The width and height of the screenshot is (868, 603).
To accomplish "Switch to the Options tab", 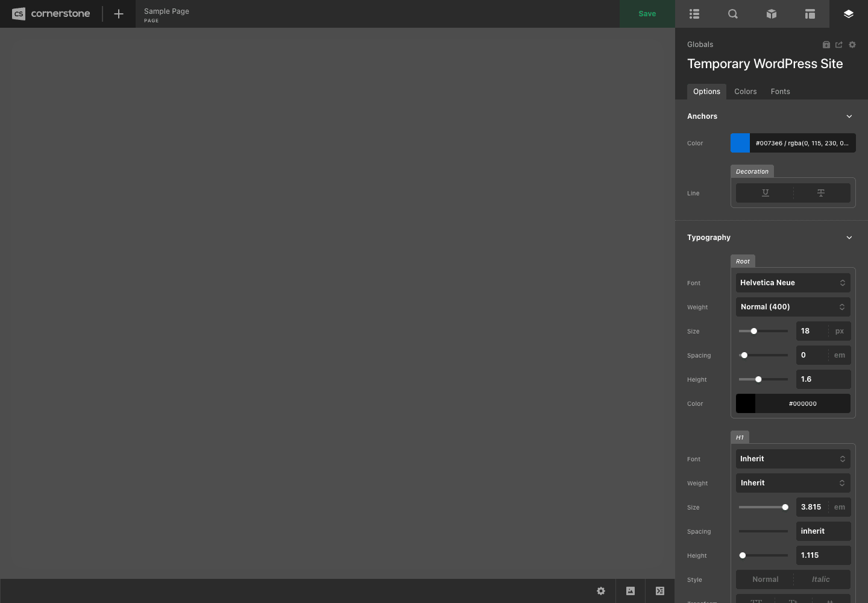I will click(x=706, y=92).
